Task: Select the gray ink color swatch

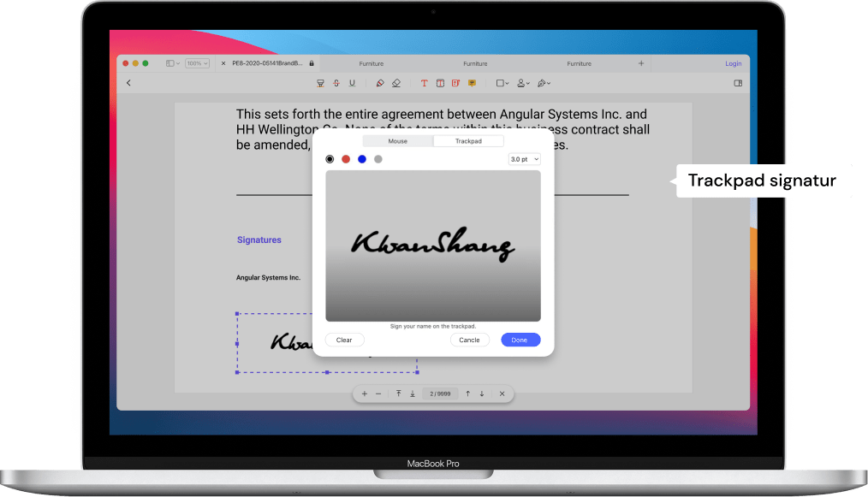Action: [378, 159]
